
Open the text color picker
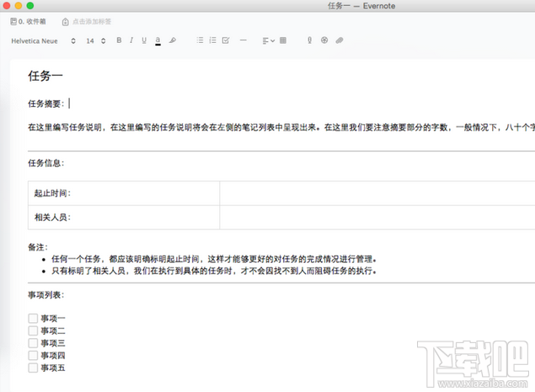158,40
